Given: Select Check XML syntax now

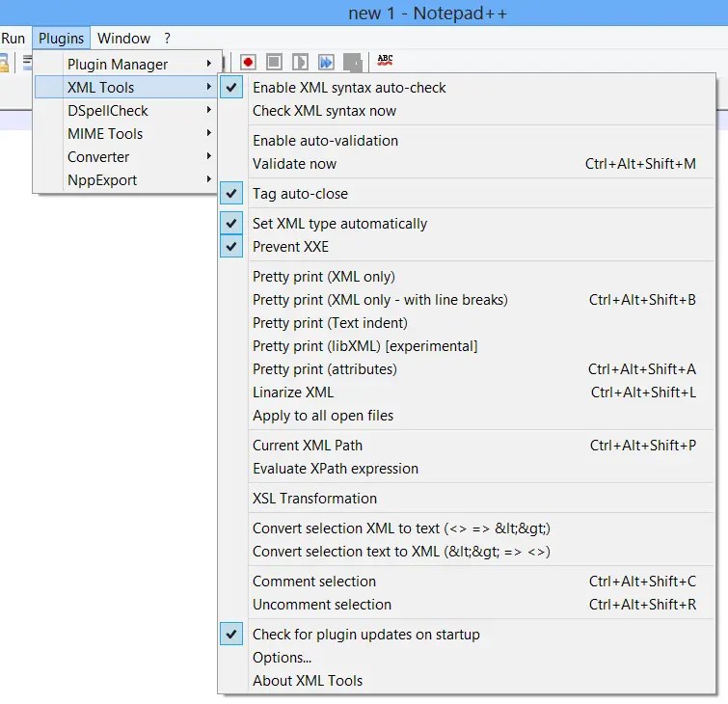Looking at the screenshot, I should coord(467,111).
